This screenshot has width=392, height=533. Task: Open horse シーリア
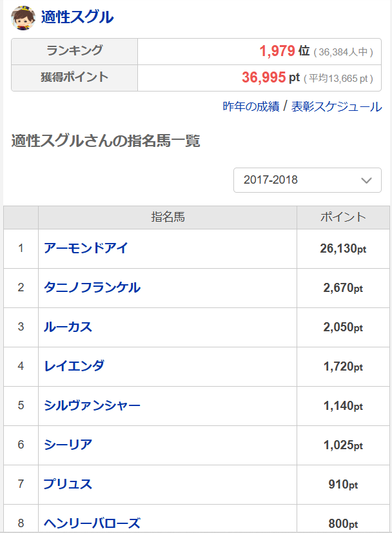click(68, 445)
